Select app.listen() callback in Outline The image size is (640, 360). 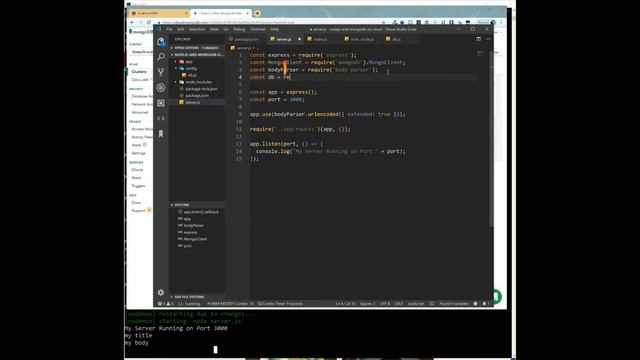(x=201, y=212)
